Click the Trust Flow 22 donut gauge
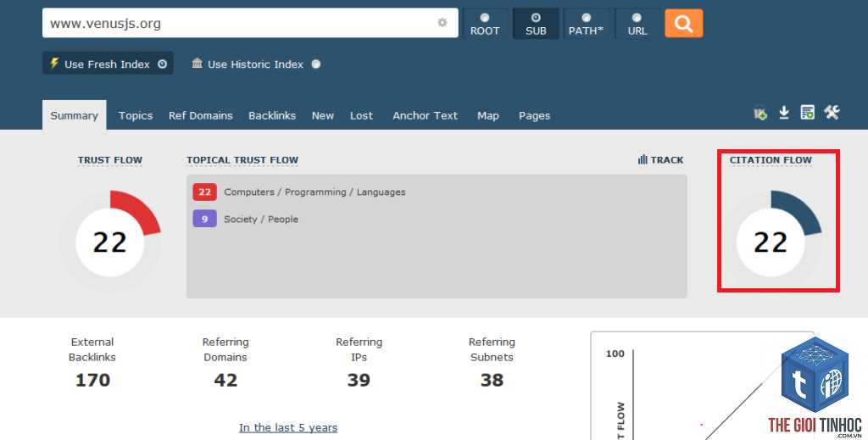 110,242
